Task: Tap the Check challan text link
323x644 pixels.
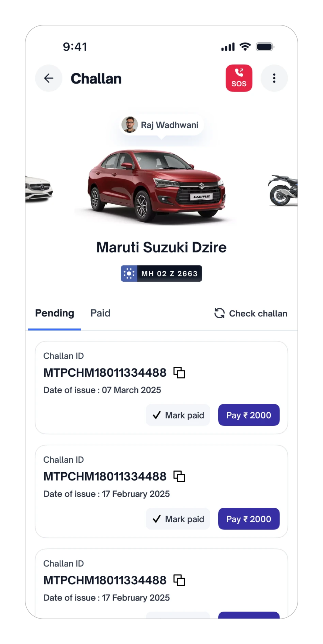Action: tap(258, 314)
